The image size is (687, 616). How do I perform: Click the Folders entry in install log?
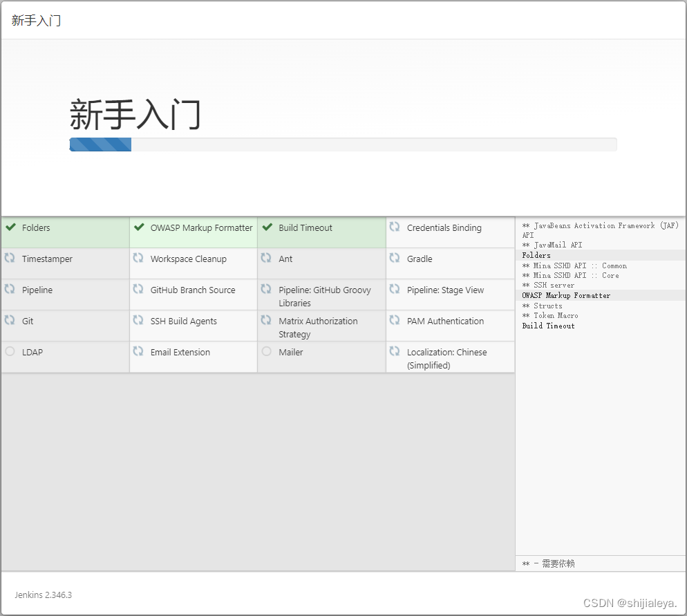(536, 255)
